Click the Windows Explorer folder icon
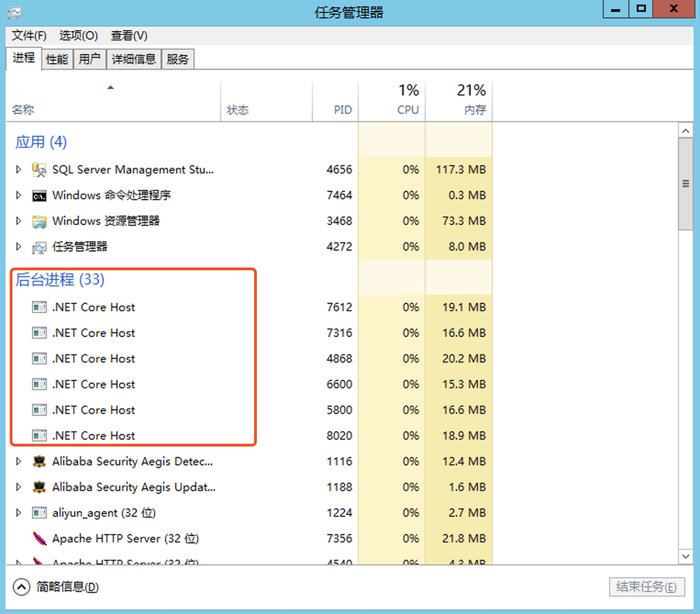Viewport: 700px width, 614px height. [x=39, y=222]
